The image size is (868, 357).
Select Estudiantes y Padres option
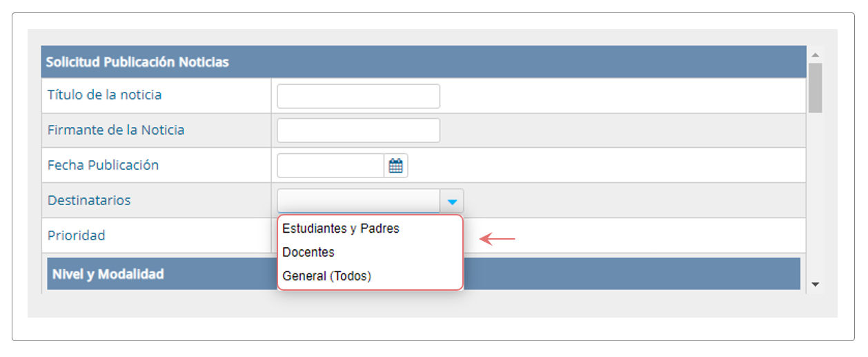pyautogui.click(x=341, y=229)
